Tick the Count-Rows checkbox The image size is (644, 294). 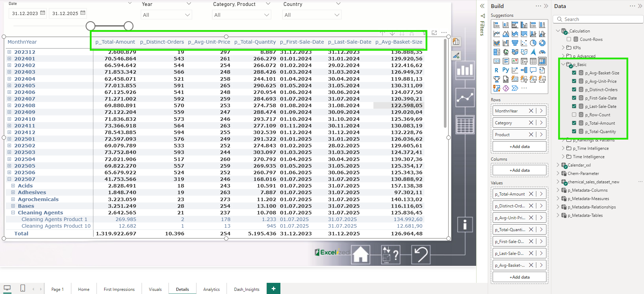pos(569,39)
